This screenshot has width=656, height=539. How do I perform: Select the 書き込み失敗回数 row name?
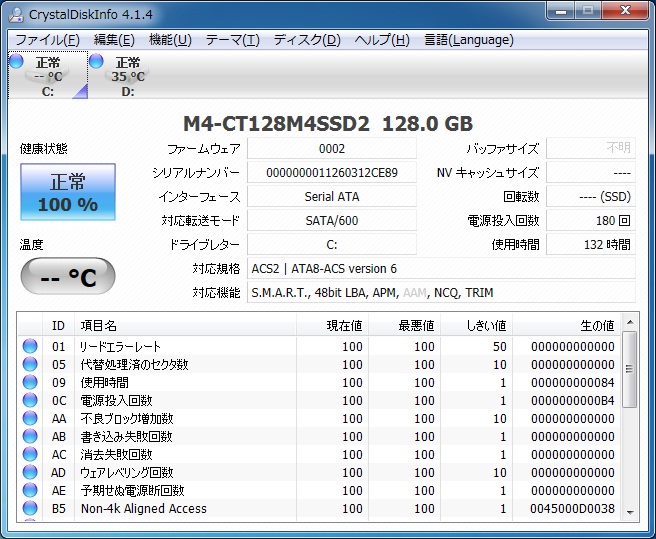pos(126,436)
